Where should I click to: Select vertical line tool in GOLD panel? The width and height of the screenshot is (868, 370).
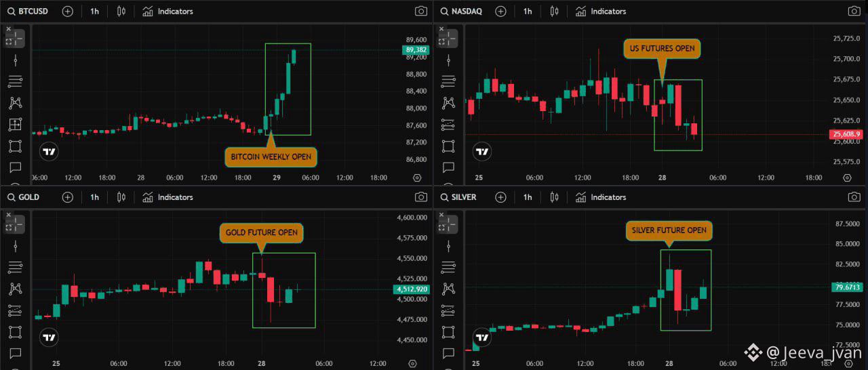15,246
